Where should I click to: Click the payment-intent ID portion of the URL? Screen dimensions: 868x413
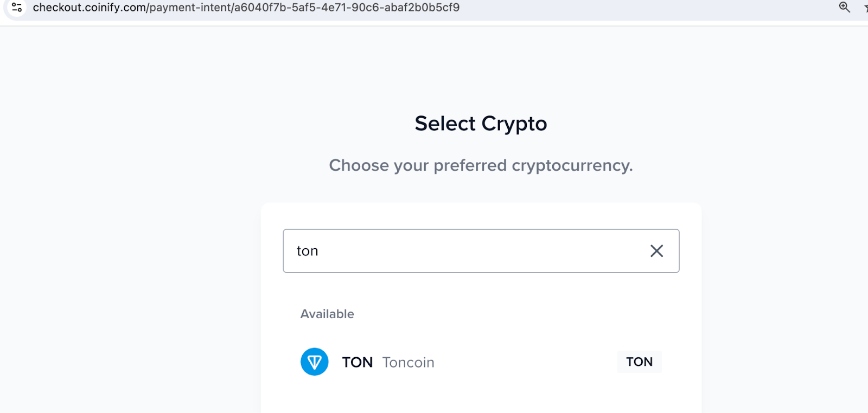coord(347,8)
